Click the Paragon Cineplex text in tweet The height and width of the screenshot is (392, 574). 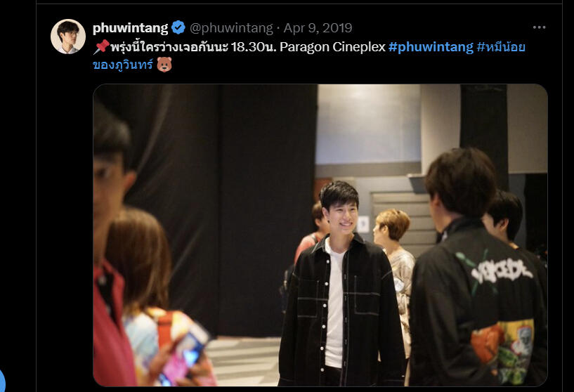pyautogui.click(x=333, y=47)
